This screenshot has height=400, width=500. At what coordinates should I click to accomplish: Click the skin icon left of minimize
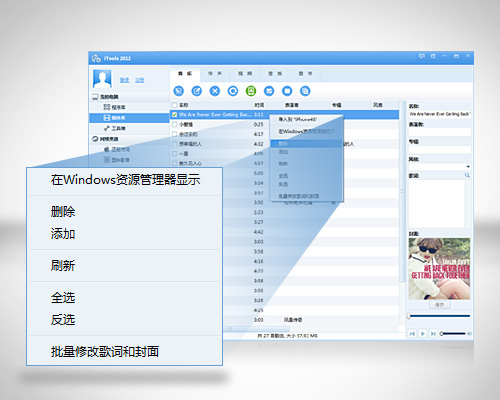[433, 56]
